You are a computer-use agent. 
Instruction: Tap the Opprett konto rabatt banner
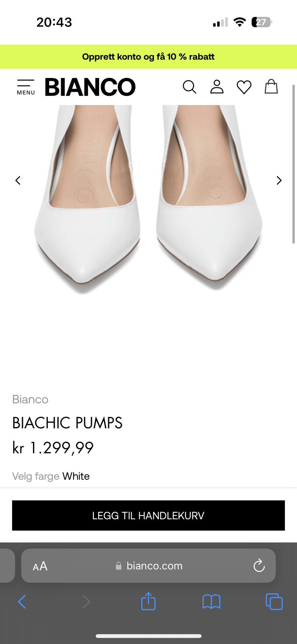click(148, 57)
